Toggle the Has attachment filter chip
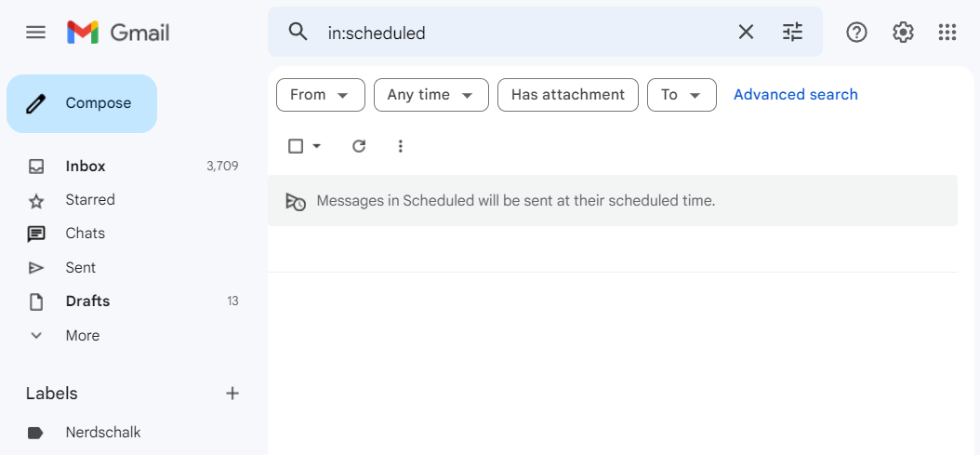980x455 pixels. click(x=567, y=95)
